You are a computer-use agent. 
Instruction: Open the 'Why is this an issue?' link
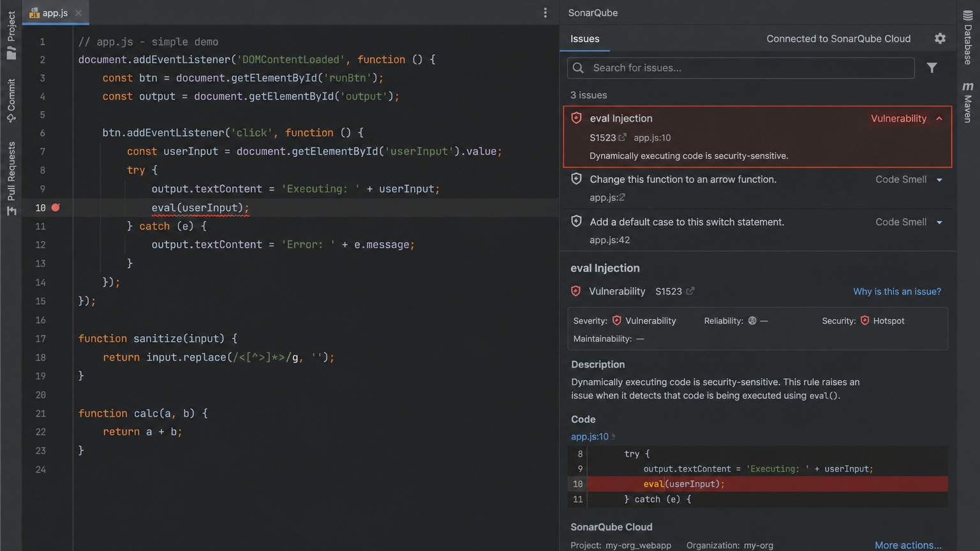point(897,291)
